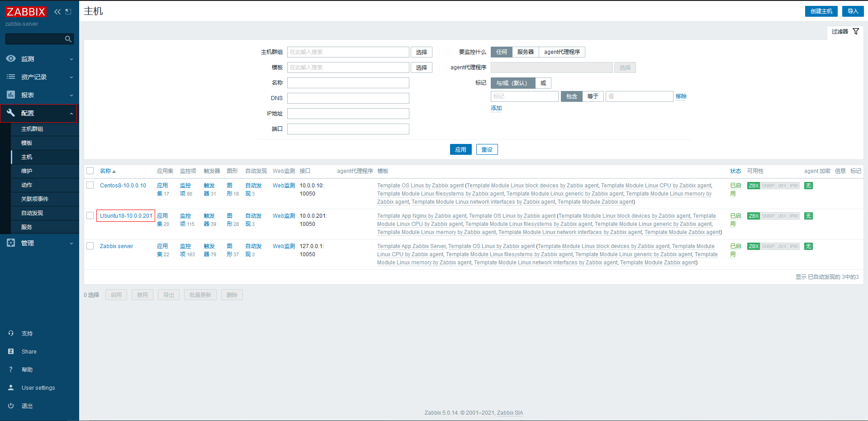Image resolution: width=868 pixels, height=421 pixels.
Task: Toggle compact sidebar view icon
Action: click(68, 12)
